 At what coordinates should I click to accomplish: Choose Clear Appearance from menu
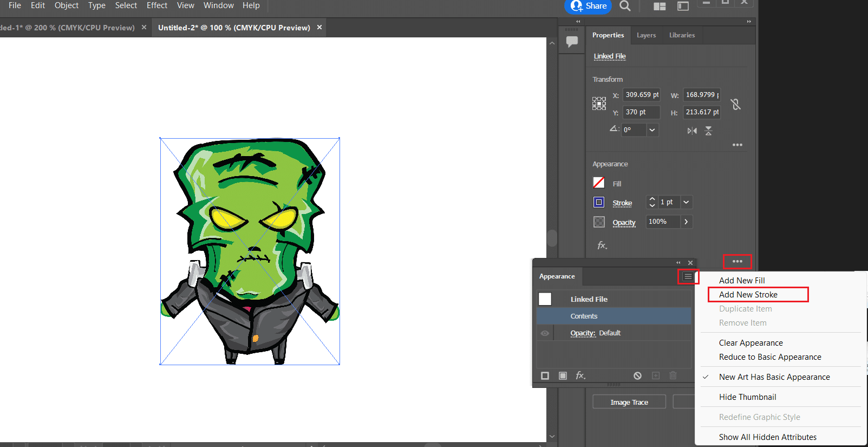coord(751,343)
